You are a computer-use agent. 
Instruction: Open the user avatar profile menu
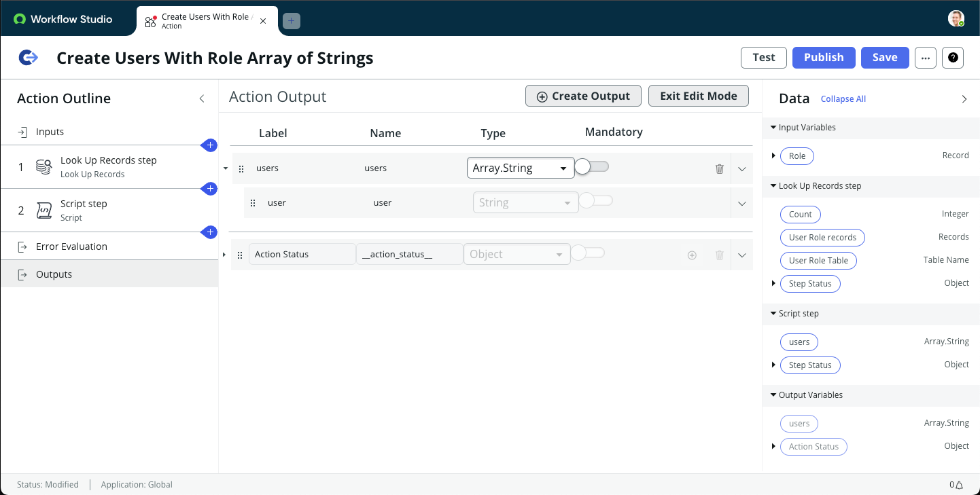click(x=956, y=18)
